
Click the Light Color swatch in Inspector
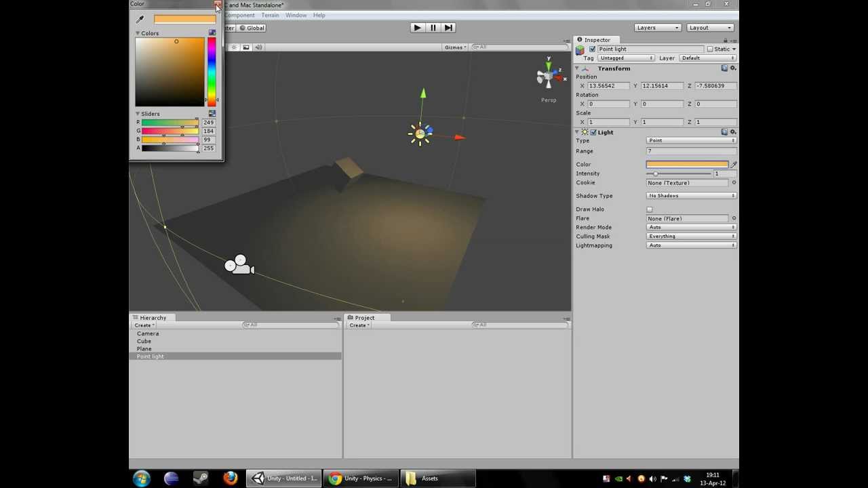(687, 165)
